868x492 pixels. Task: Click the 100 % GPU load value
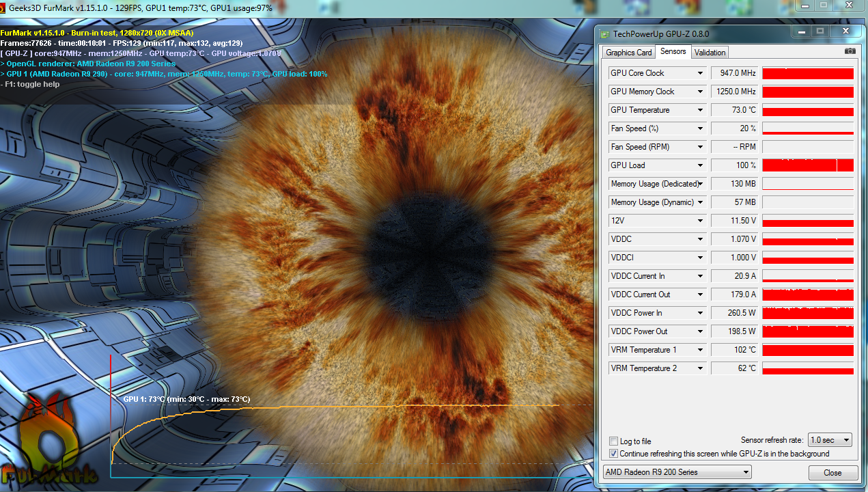[x=734, y=165]
